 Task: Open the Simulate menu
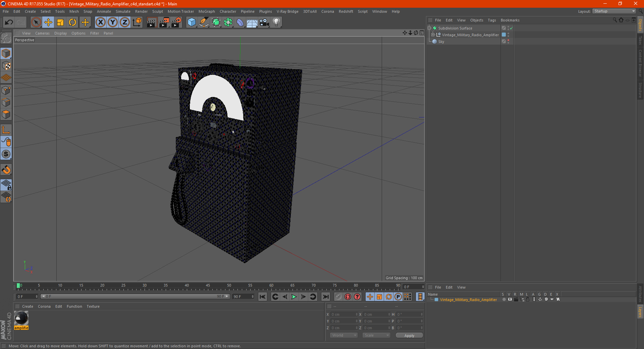tap(123, 11)
